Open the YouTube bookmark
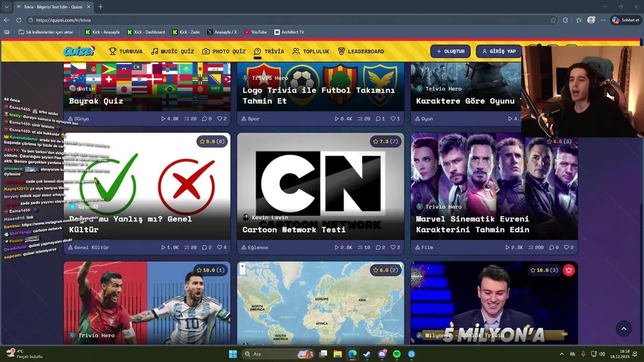Screen dimensions: 644x362 coord(256,32)
